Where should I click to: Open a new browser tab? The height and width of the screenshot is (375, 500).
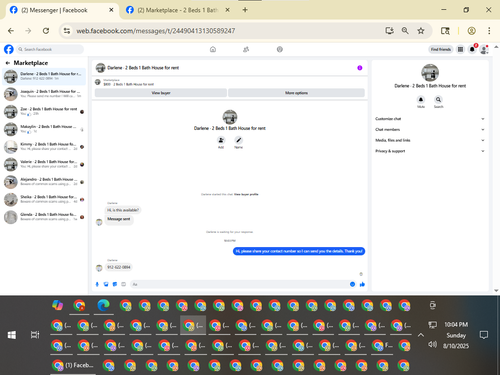coord(245,10)
